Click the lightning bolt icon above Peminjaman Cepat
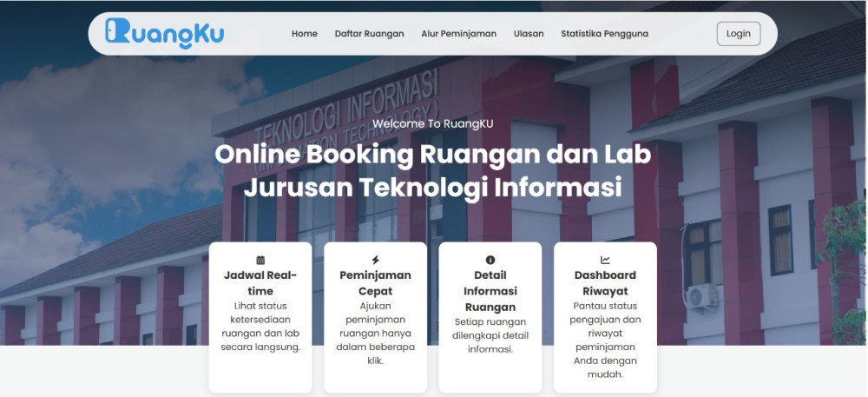The width and height of the screenshot is (868, 397). coord(375,260)
